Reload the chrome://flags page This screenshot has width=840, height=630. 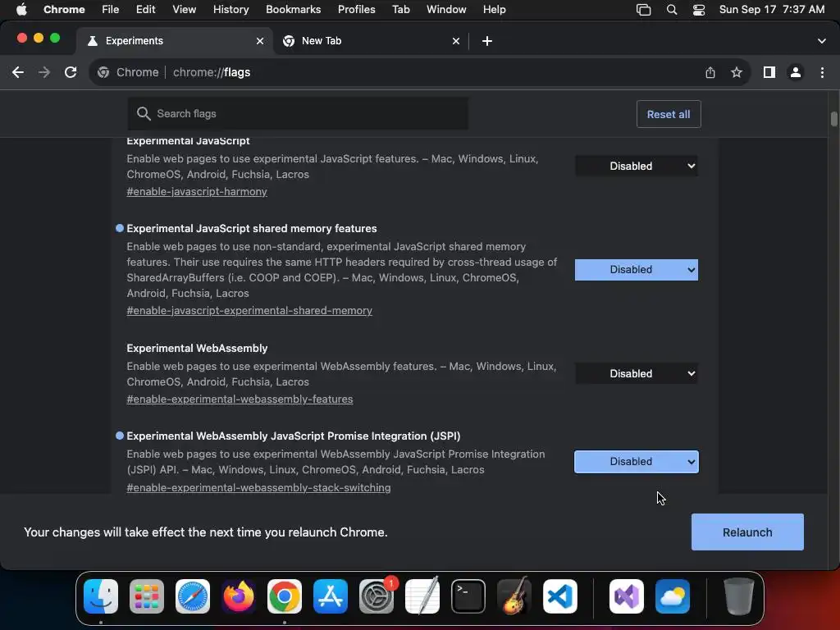pyautogui.click(x=71, y=72)
